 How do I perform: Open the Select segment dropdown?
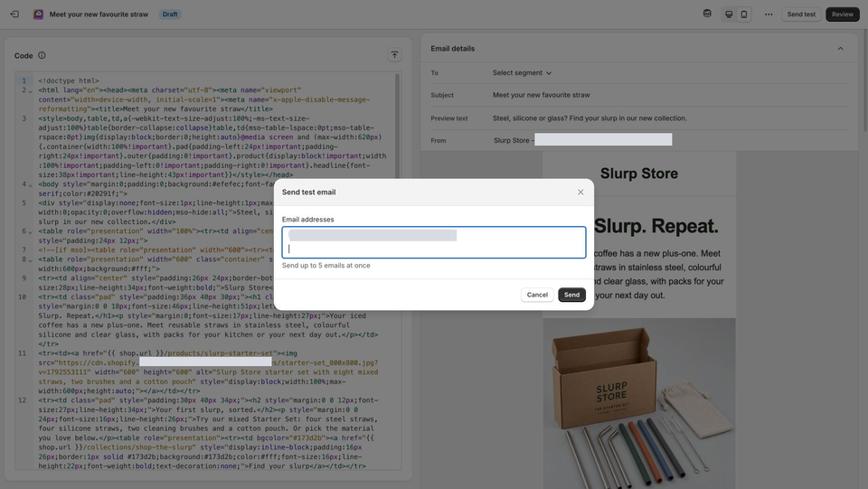pyautogui.click(x=522, y=73)
